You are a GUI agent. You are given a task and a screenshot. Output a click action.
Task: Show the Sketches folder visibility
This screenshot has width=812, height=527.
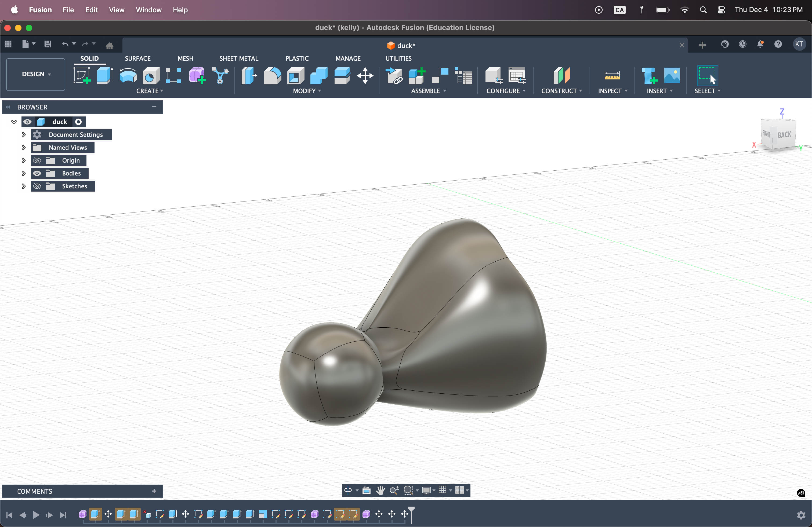coord(37,186)
